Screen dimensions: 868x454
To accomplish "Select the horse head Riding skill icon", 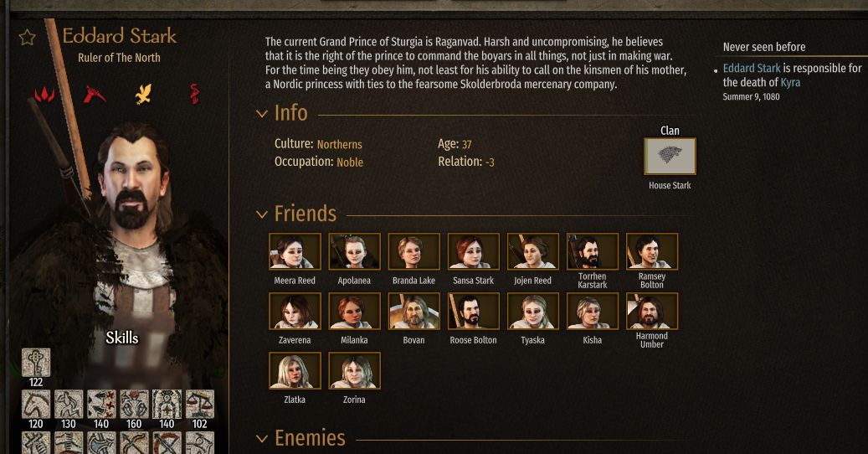I will click(x=36, y=405).
